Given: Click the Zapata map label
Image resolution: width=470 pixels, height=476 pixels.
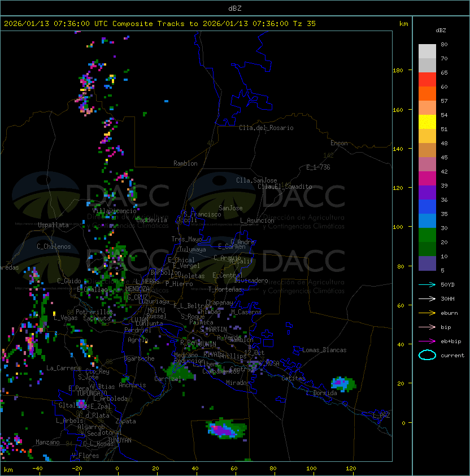Looking at the screenshot, I should click(125, 421).
